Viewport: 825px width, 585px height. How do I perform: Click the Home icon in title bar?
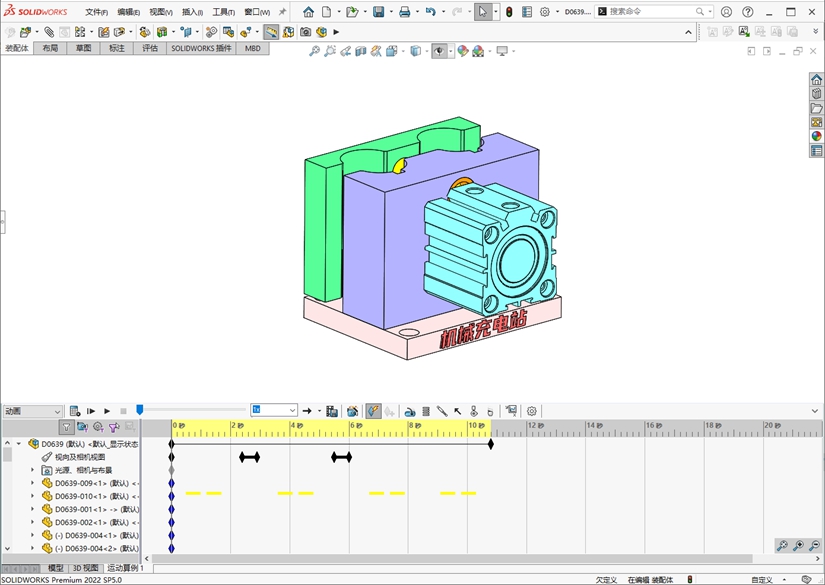click(x=308, y=12)
